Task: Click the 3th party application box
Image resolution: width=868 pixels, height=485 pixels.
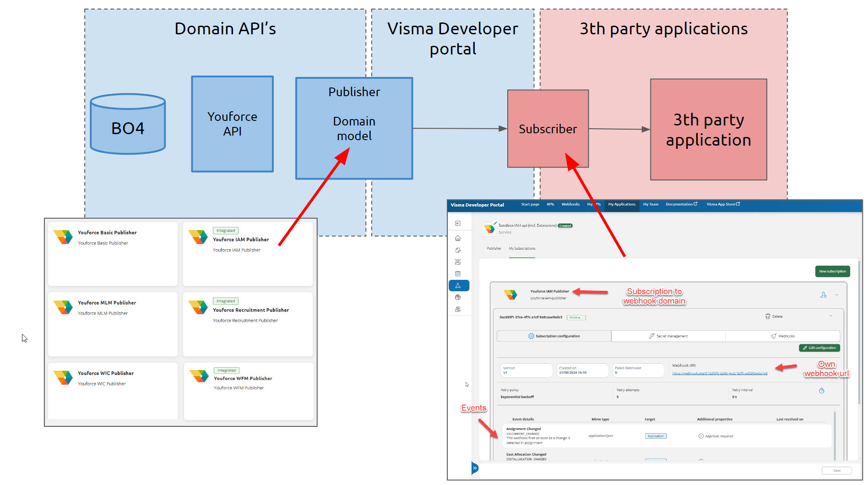Action: coord(709,130)
